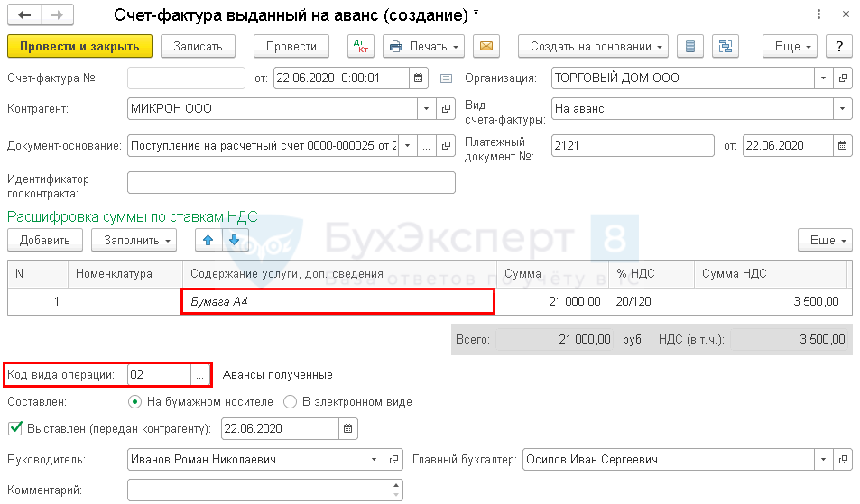Open calendar for payment document date
This screenshot has width=860, height=504.
point(843,146)
